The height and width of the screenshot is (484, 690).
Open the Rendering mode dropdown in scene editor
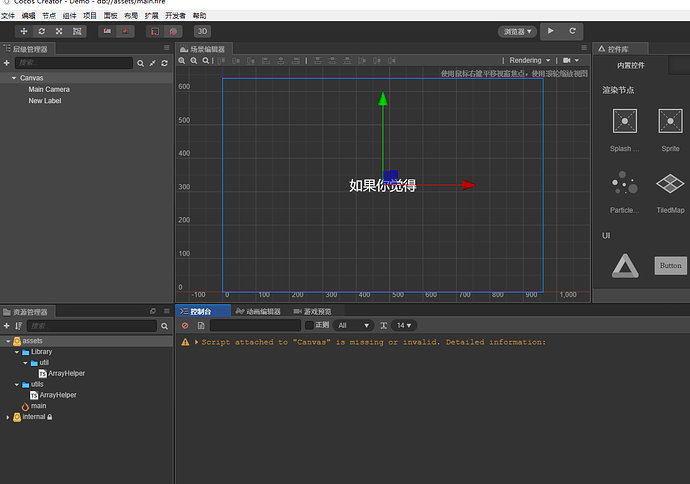pyautogui.click(x=528, y=61)
